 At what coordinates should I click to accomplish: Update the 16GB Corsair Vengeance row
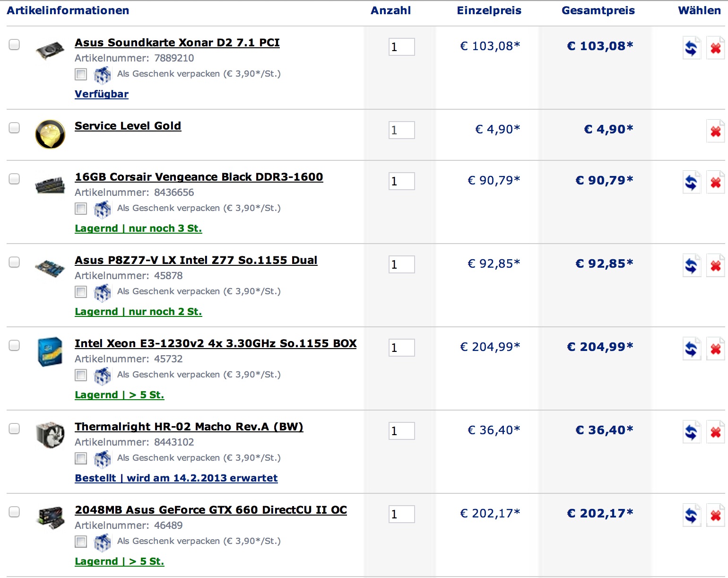click(691, 182)
